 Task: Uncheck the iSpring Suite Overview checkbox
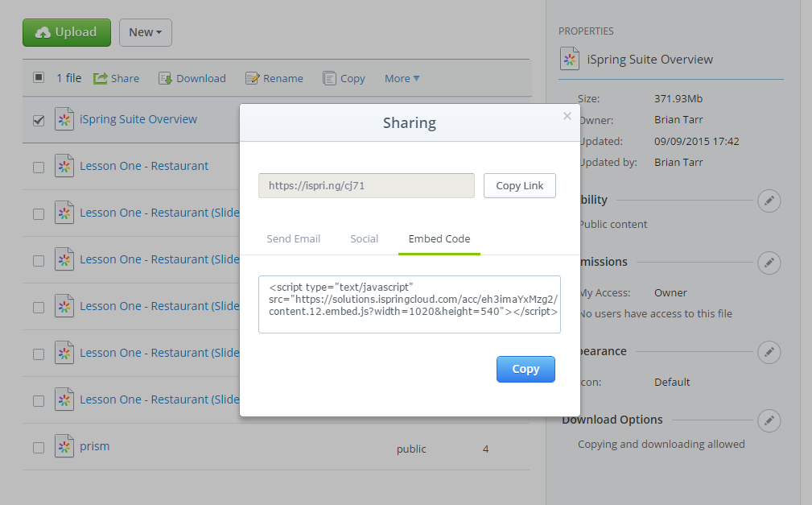tap(39, 120)
